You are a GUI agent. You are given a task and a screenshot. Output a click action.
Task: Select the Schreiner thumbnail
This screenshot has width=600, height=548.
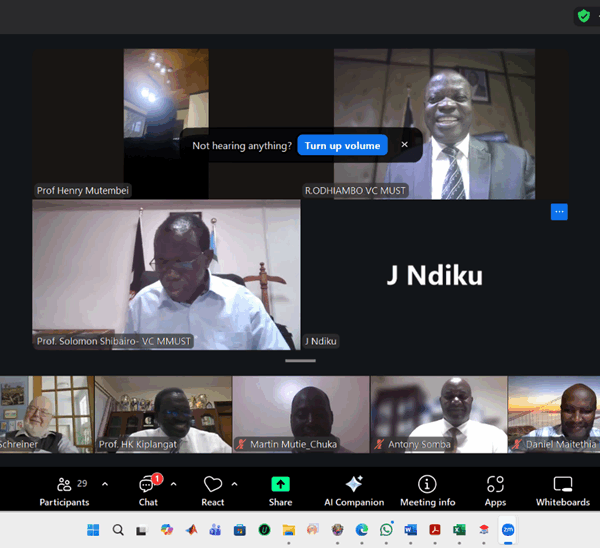[x=47, y=414]
